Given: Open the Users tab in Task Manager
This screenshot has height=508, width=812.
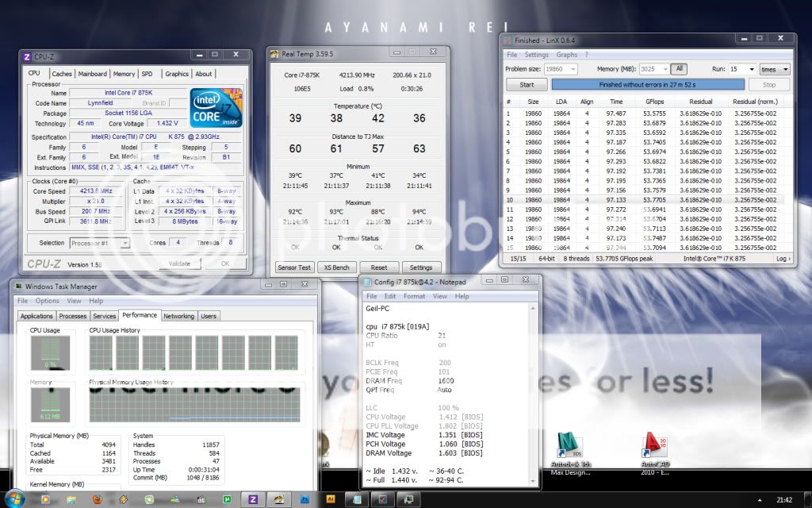Looking at the screenshot, I should pos(209,316).
